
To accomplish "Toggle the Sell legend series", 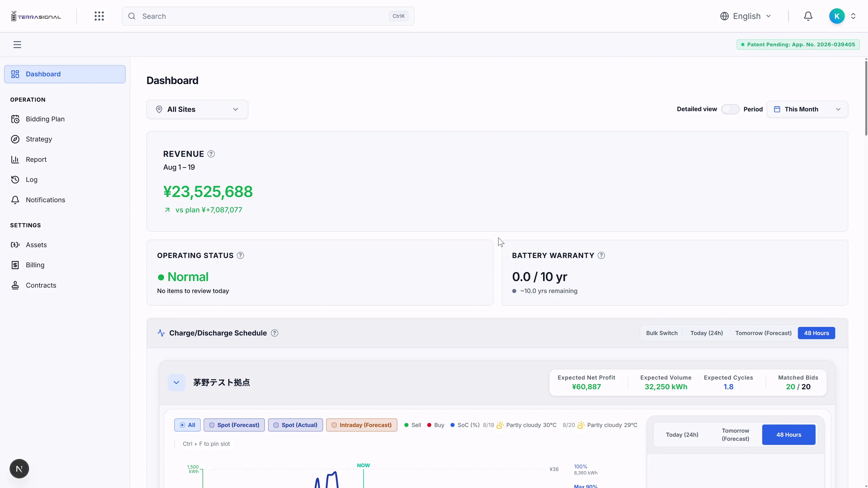I will [413, 425].
